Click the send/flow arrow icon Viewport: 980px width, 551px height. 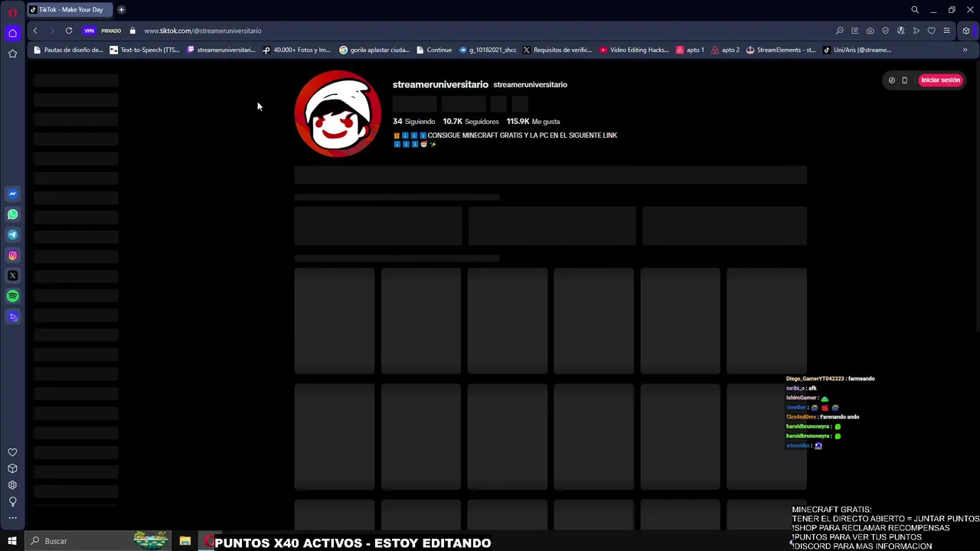coord(916,31)
